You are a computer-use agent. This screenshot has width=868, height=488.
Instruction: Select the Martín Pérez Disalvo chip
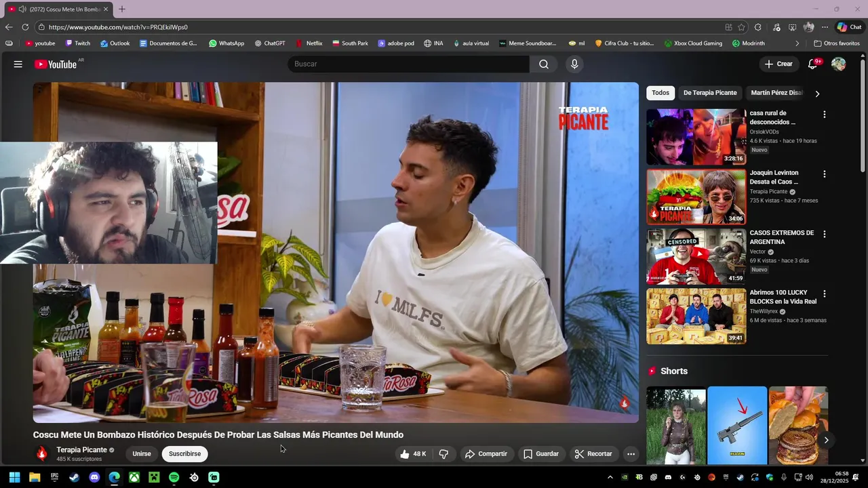[x=776, y=93]
